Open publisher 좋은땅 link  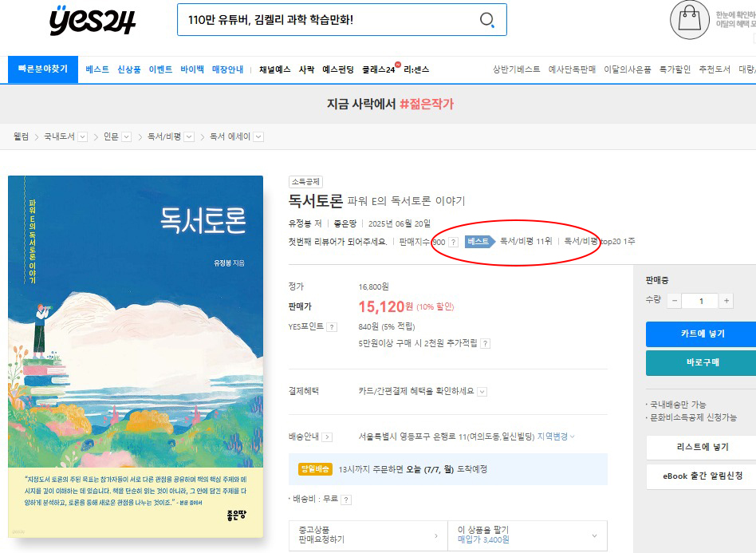345,223
